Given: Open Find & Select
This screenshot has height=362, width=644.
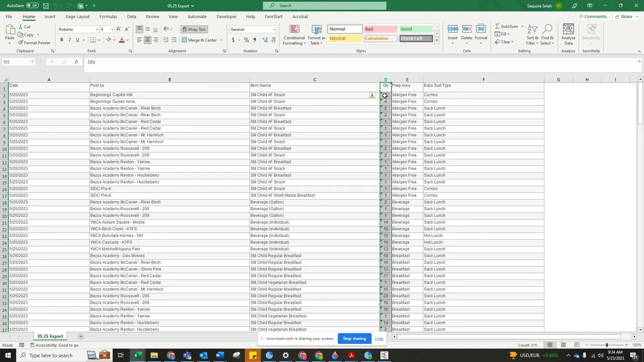Looking at the screenshot, I should click(x=547, y=35).
